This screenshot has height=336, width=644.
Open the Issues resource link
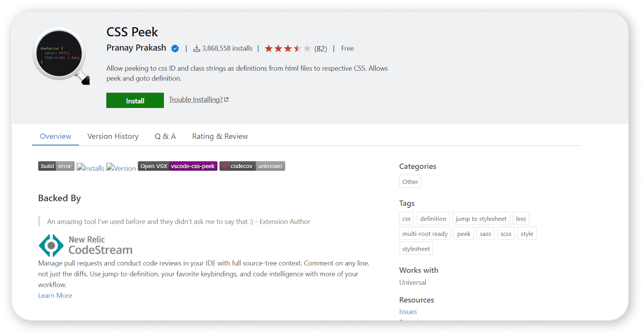click(x=408, y=312)
